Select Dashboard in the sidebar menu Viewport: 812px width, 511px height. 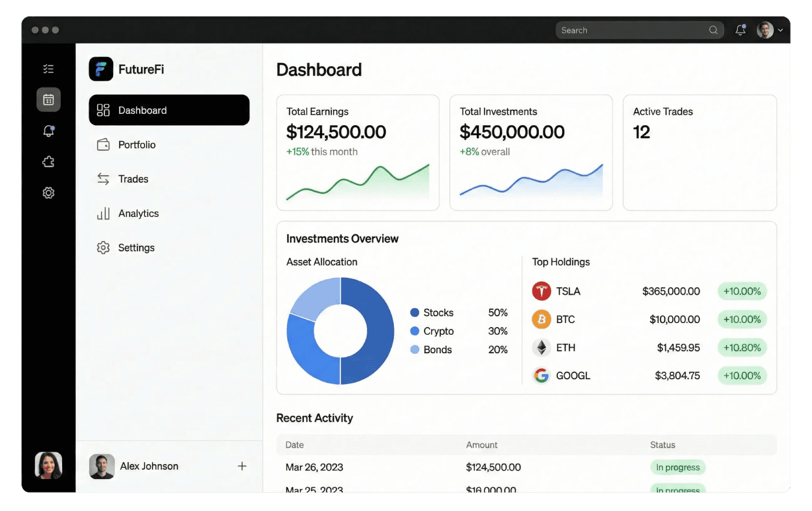point(169,110)
